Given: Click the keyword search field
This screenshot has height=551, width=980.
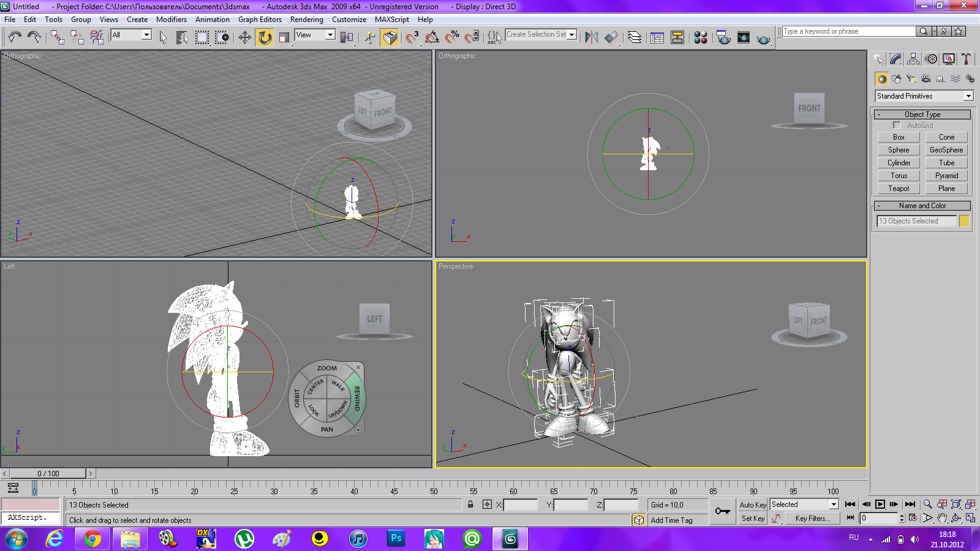Looking at the screenshot, I should 849,31.
